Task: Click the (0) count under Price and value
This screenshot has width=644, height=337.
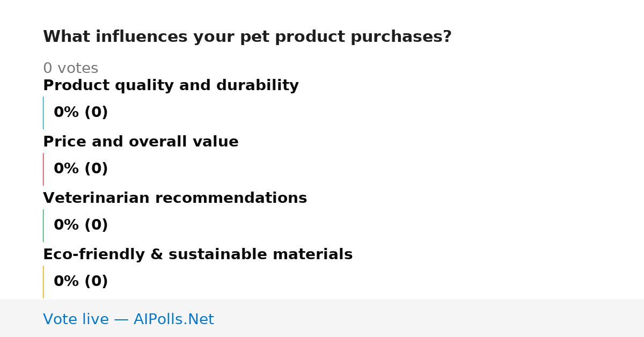Action: tap(96, 169)
